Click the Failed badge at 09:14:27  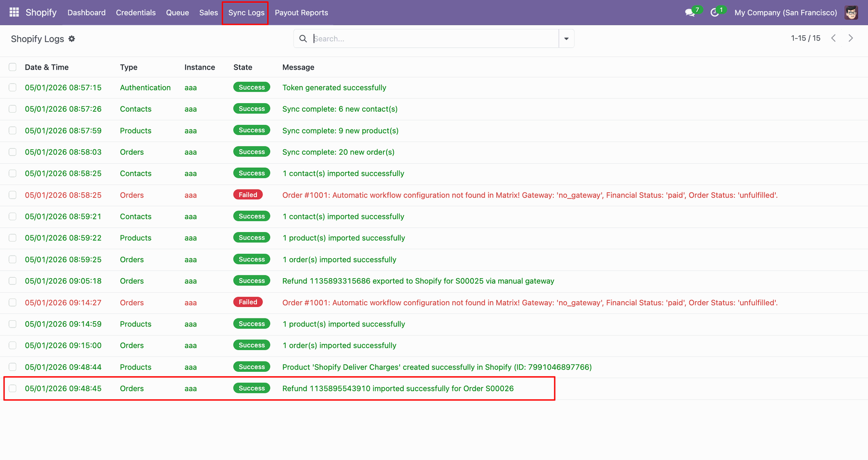248,302
